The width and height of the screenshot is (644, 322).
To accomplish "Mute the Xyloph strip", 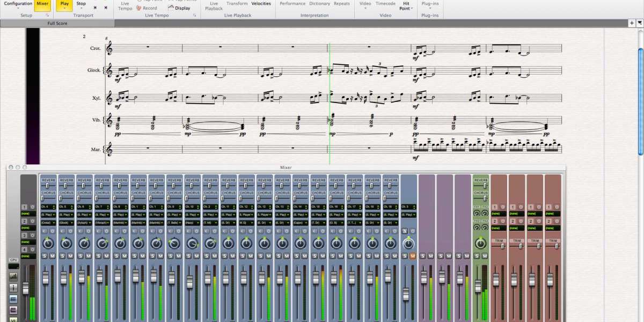I will [89, 256].
